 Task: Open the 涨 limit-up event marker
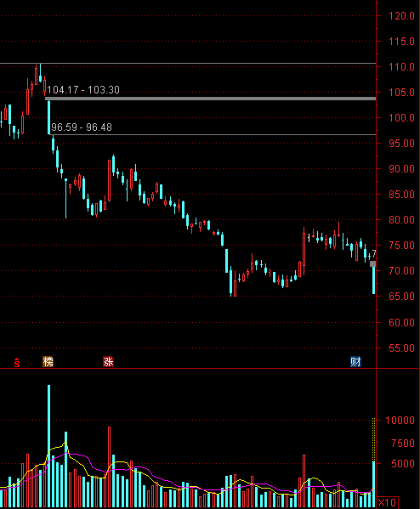108,362
